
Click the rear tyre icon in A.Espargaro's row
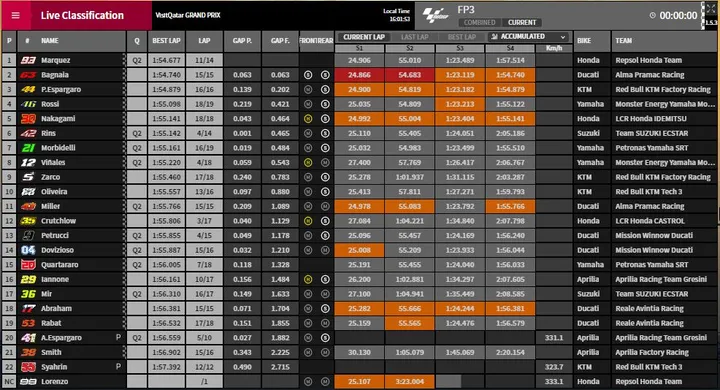tap(325, 338)
